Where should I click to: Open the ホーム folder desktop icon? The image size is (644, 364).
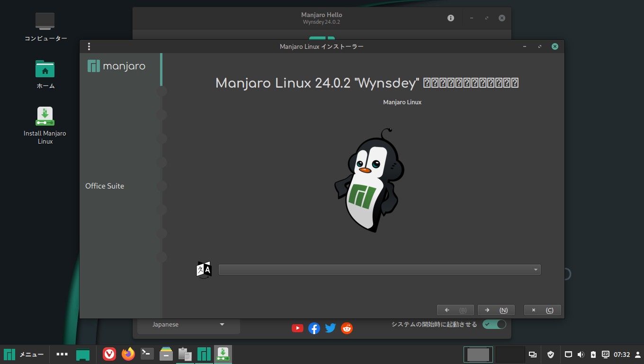[x=45, y=74]
